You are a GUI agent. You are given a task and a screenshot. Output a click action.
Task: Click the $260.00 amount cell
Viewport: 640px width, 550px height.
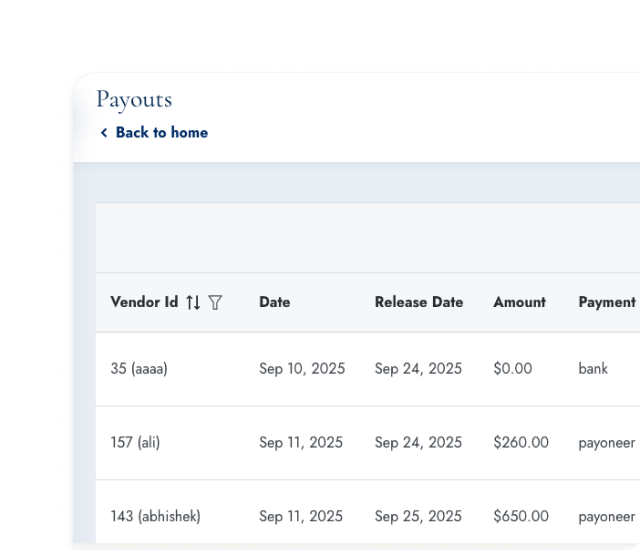tap(521, 442)
